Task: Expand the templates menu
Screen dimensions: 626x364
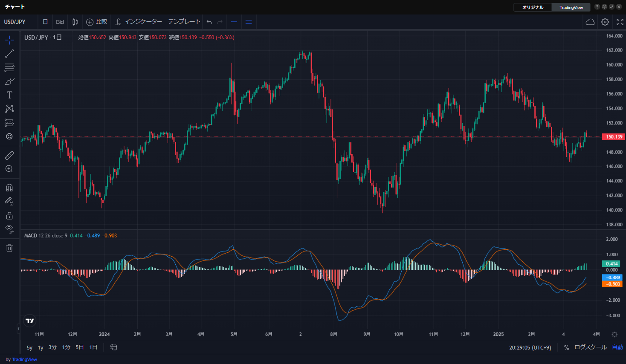Action: tap(184, 22)
